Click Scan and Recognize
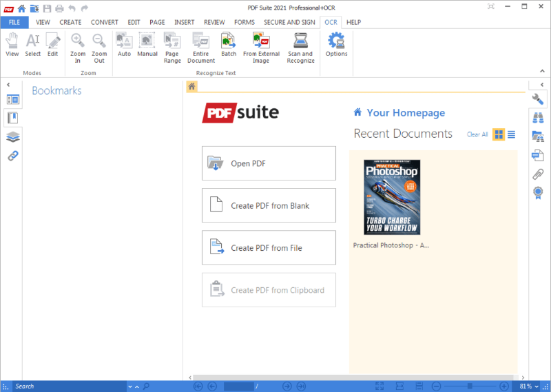The height and width of the screenshot is (392, 551). pos(300,48)
